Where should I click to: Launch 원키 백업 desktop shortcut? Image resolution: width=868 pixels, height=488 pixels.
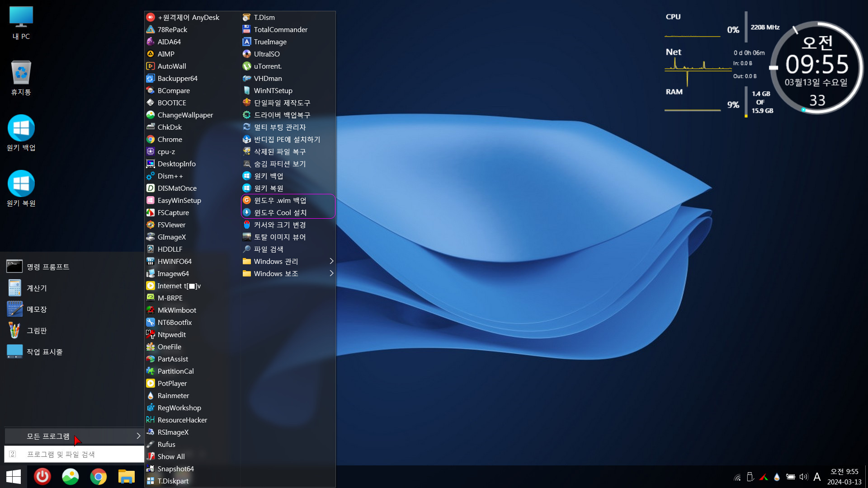point(21,133)
